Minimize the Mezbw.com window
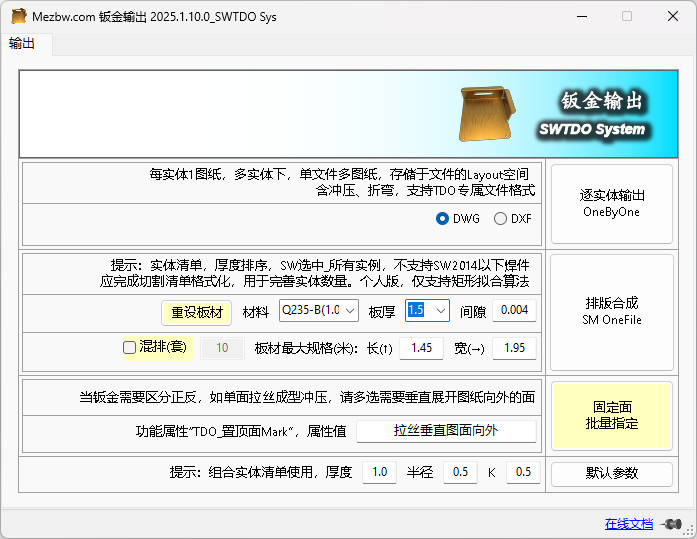Screen dimensions: 697x539 [x=579, y=17]
